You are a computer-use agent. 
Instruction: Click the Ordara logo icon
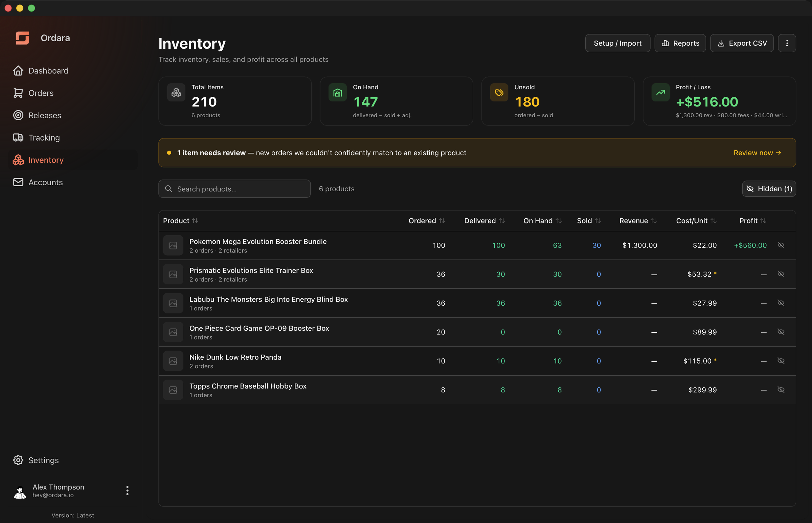click(x=22, y=38)
